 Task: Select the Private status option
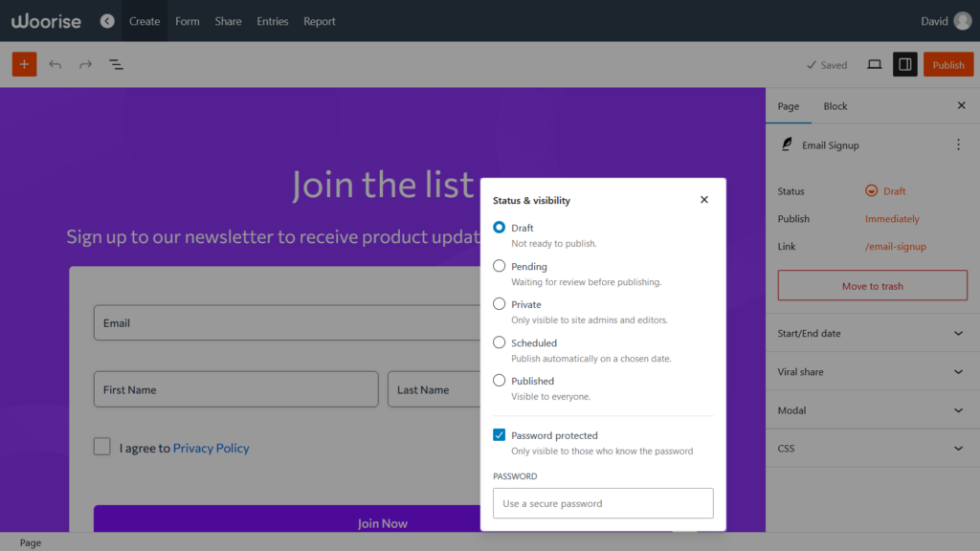[x=499, y=304]
